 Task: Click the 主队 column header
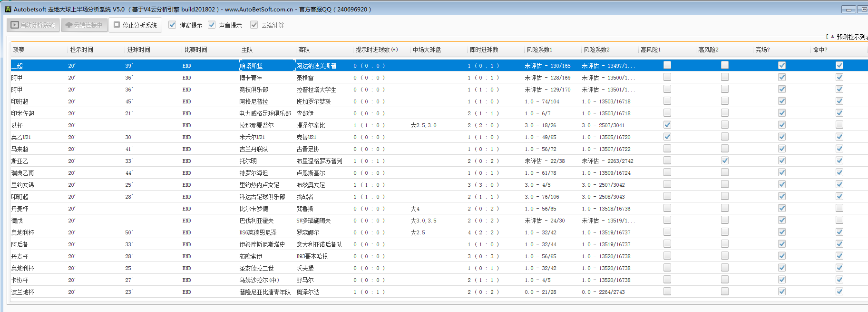click(247, 50)
